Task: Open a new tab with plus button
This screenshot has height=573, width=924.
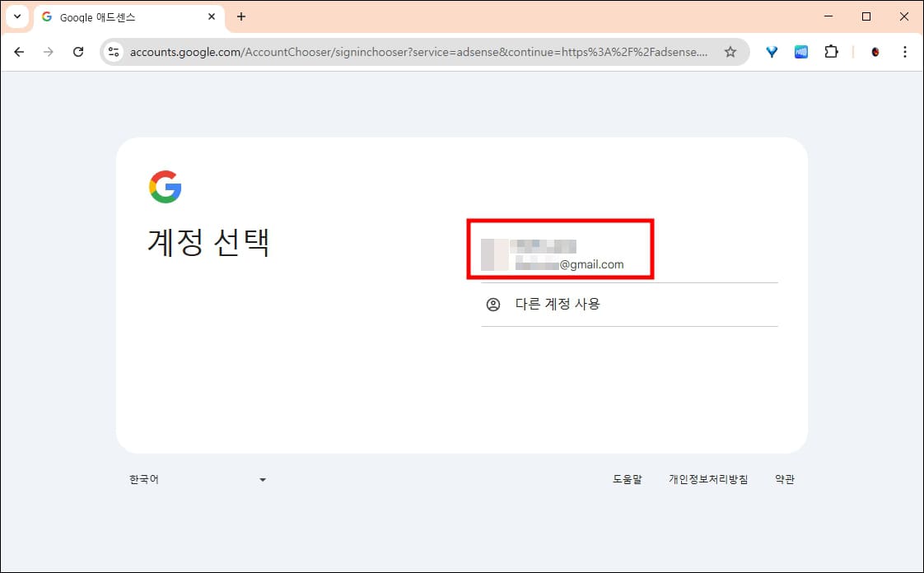Action: click(x=241, y=16)
